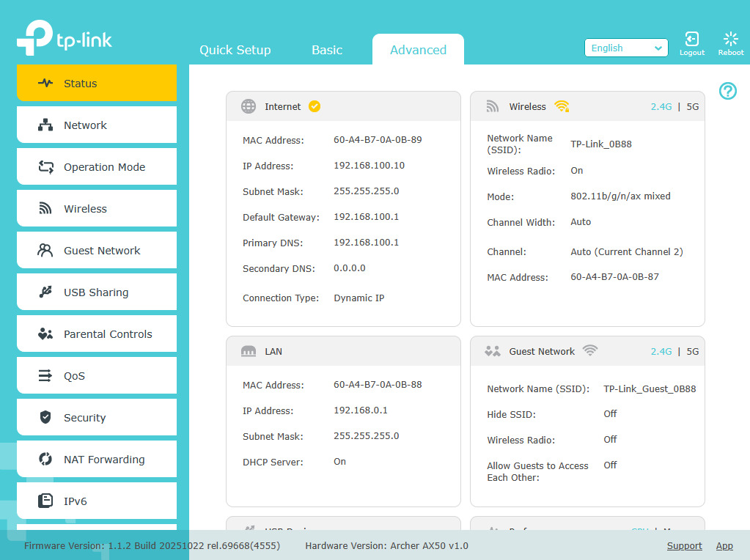Click Wireless MAC address 60-A4-B7-0A-0B-87
This screenshot has width=750, height=560.
pos(614,276)
